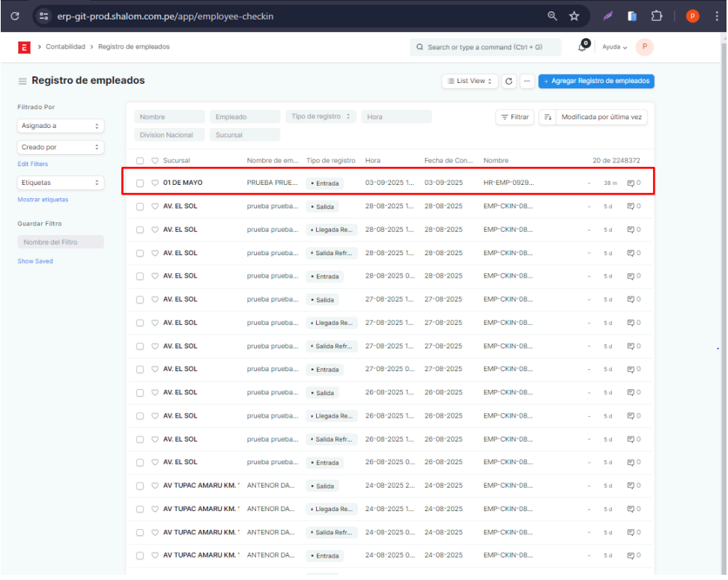Open the three-dots more options menu
The width and height of the screenshot is (728, 580).
click(527, 81)
